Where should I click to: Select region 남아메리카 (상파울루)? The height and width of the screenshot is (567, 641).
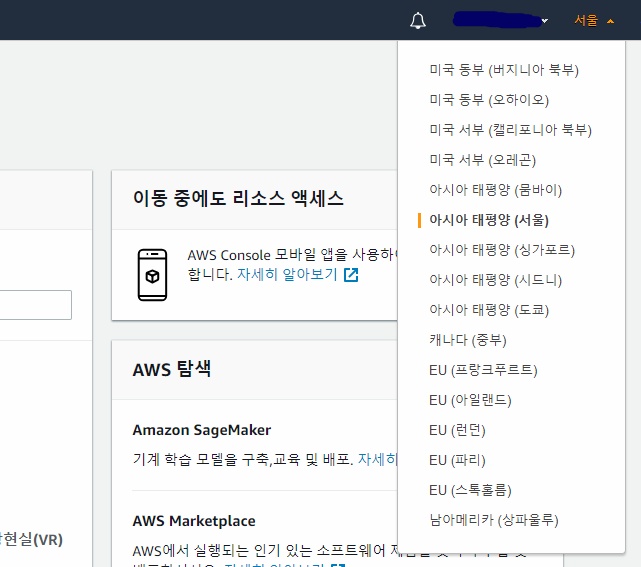pos(494,520)
